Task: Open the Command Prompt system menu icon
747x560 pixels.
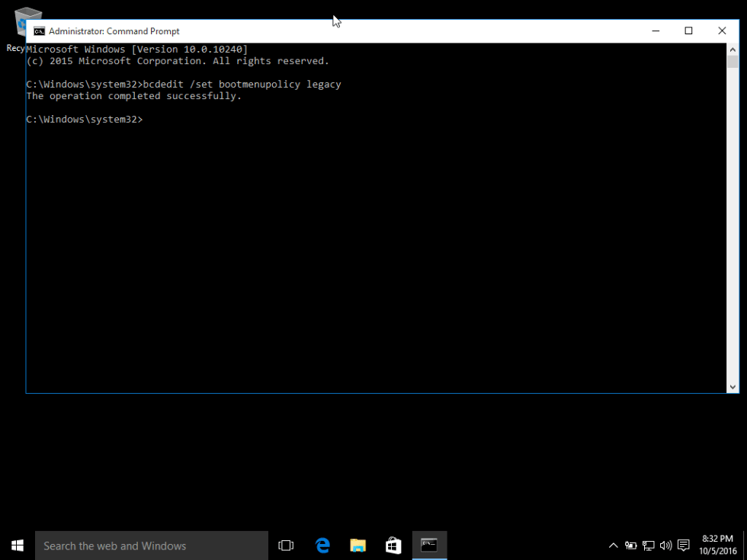Action: [x=39, y=31]
